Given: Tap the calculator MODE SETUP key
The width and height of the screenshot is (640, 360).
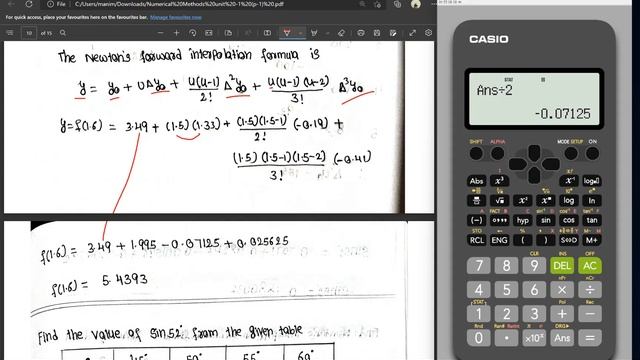Looking at the screenshot, I should [x=571, y=153].
